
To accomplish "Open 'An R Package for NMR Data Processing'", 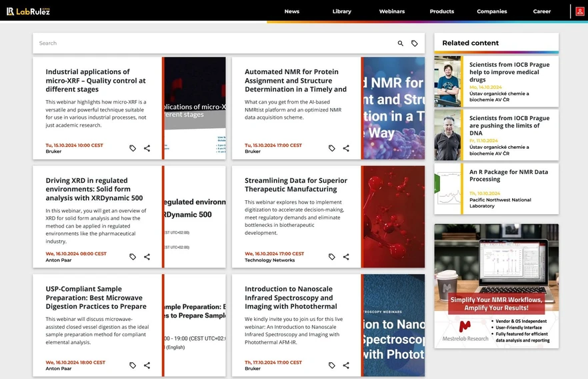I will coord(509,175).
